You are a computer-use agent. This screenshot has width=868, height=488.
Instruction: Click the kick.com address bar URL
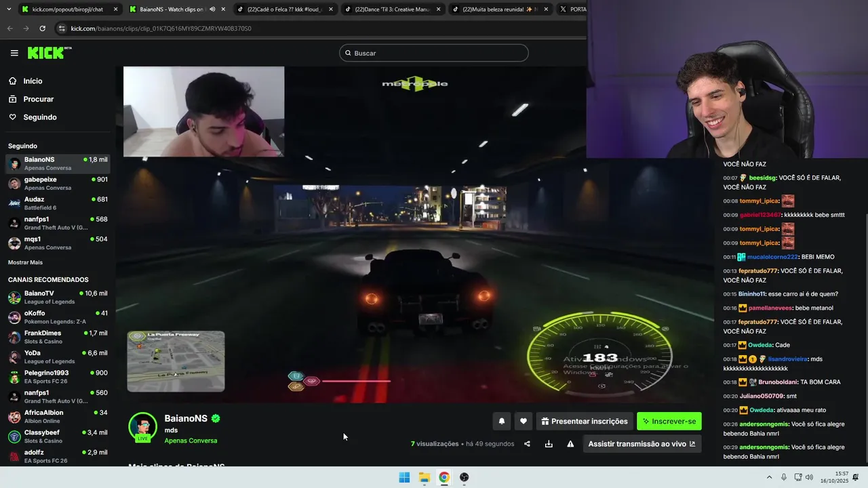click(161, 28)
